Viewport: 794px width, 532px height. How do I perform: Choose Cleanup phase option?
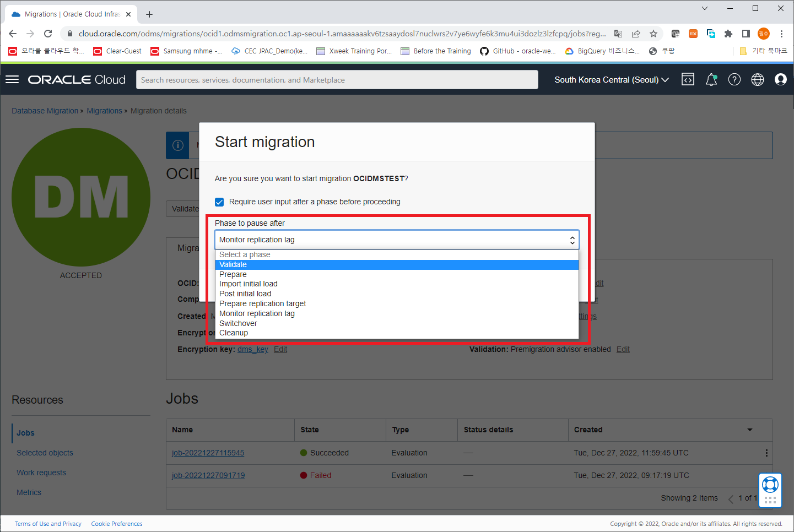pos(397,333)
